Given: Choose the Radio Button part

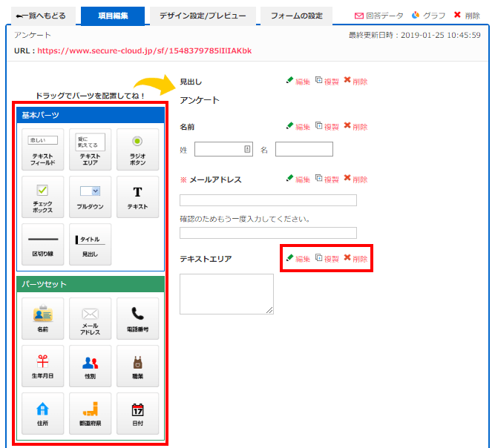Looking at the screenshot, I should click(137, 149).
